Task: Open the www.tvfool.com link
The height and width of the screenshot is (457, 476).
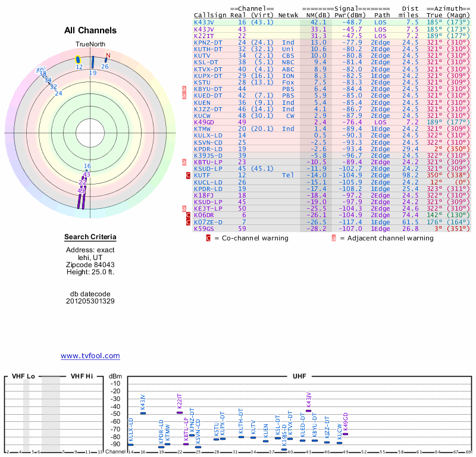Action: pos(90,356)
